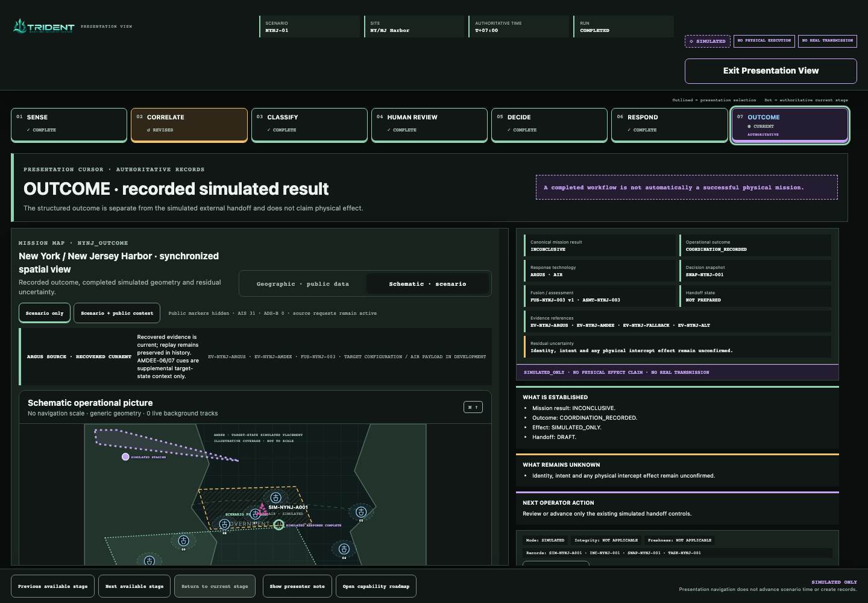The height and width of the screenshot is (603, 868).
Task: Select map anchor marker 05
Action: point(361,513)
